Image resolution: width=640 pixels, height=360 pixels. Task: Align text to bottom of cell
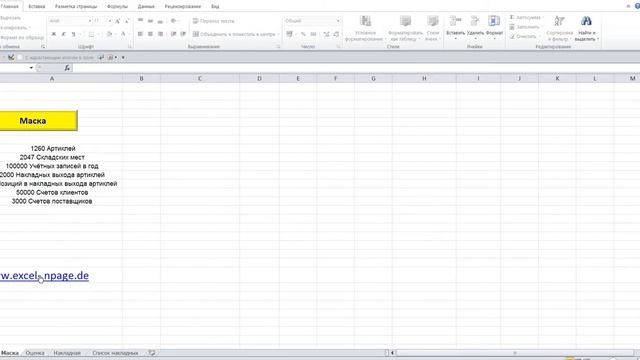[160, 21]
